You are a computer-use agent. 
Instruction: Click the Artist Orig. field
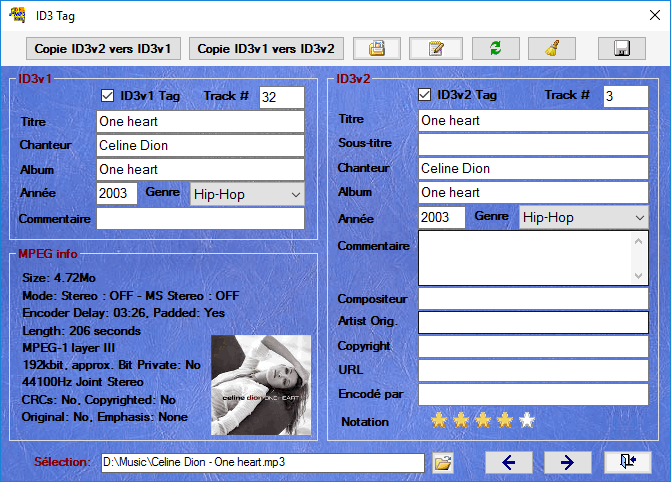533,322
